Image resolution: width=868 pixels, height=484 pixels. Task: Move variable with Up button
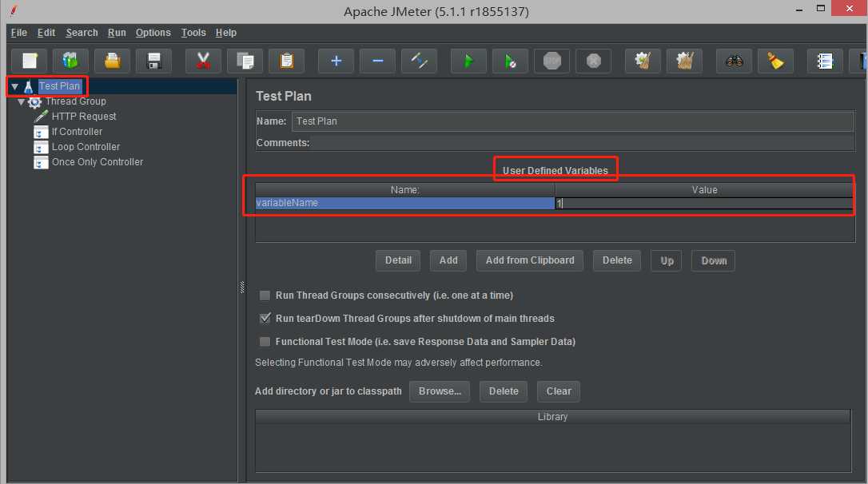[x=667, y=260]
